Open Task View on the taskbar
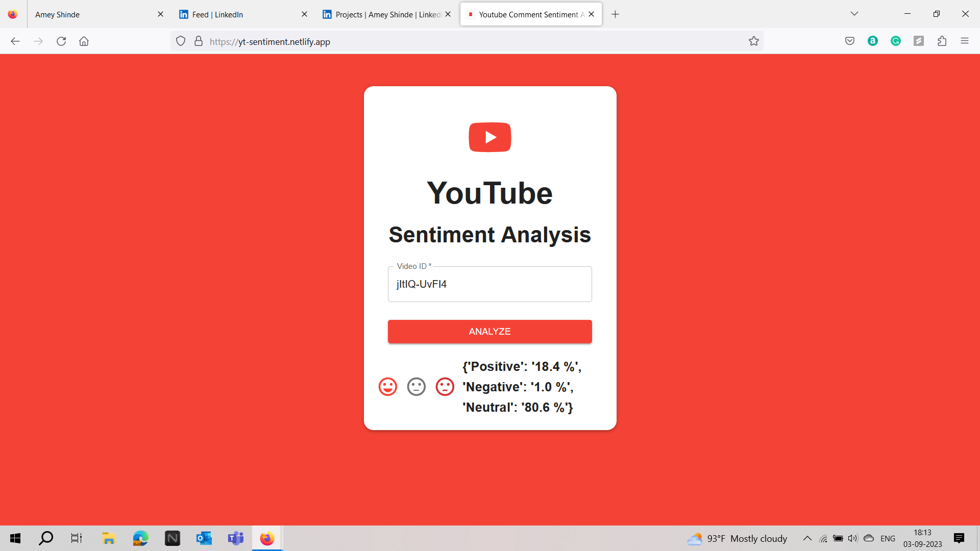 (77, 538)
